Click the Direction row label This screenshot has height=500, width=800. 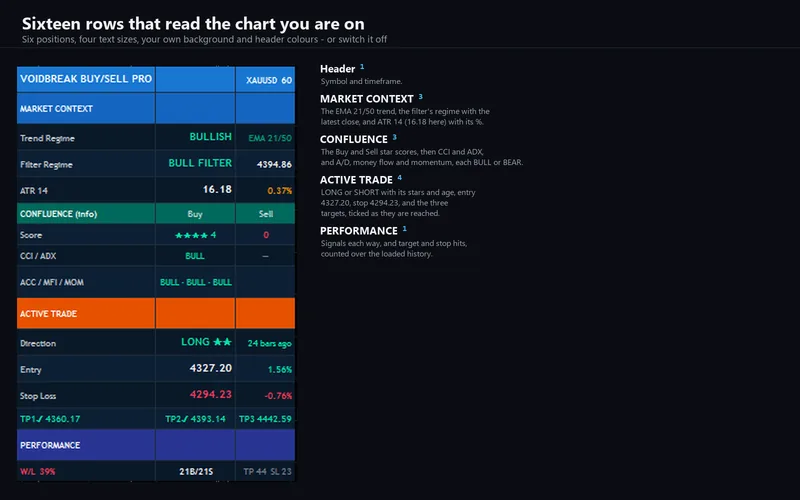pos(38,343)
